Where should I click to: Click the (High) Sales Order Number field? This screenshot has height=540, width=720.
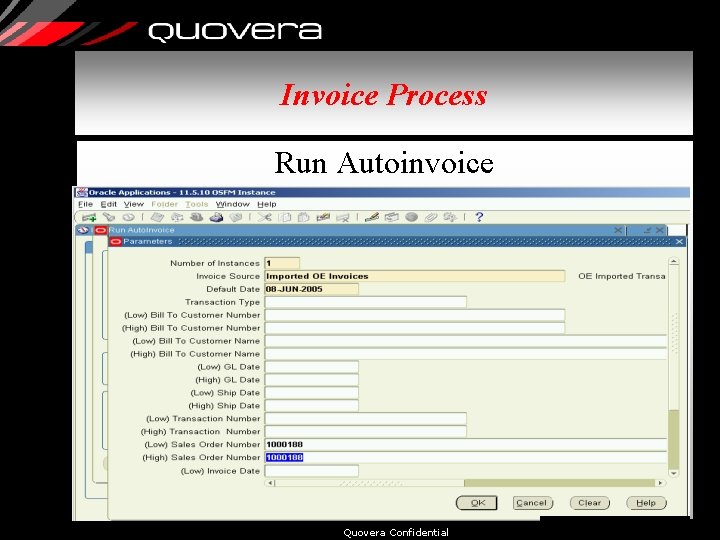coord(465,457)
